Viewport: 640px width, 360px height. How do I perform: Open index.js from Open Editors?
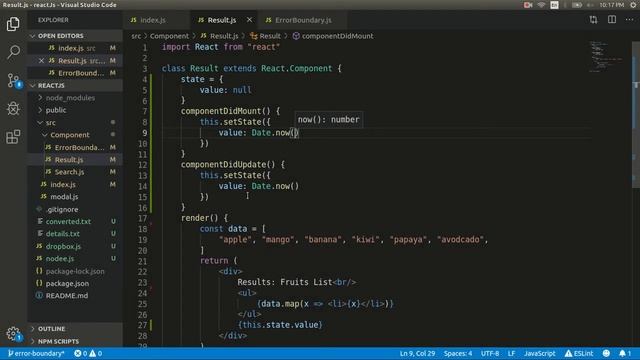76,48
